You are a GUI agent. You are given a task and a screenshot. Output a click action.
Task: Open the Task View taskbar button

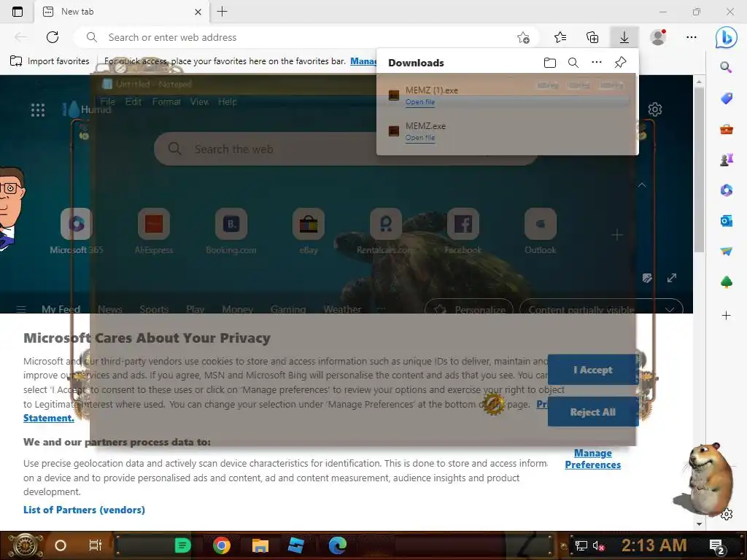click(x=96, y=545)
